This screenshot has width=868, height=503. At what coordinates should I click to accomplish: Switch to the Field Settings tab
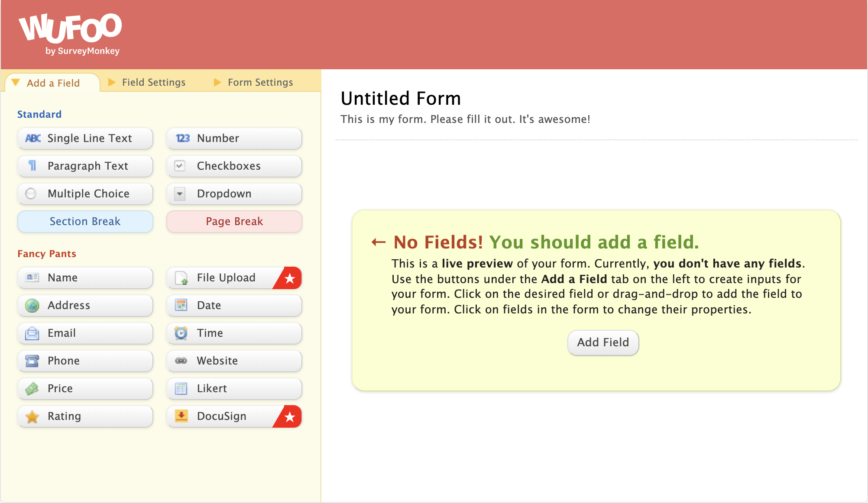[147, 82]
